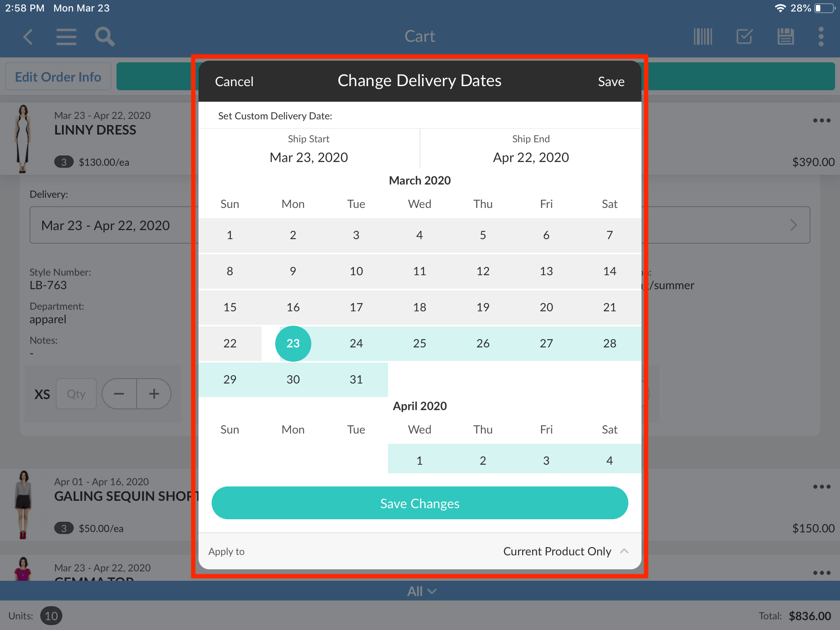Click Cancel to dismiss delivery date dialog

tap(235, 81)
